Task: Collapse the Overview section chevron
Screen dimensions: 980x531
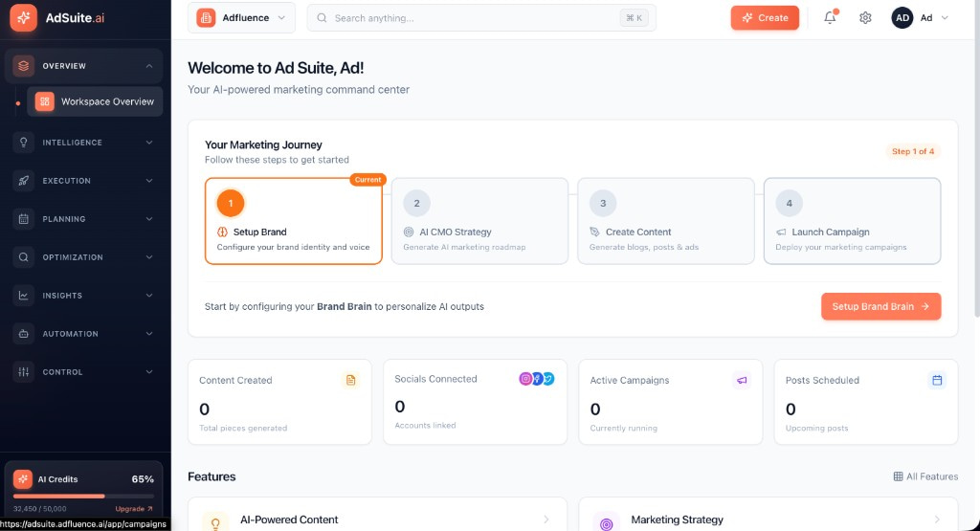Action: 149,66
